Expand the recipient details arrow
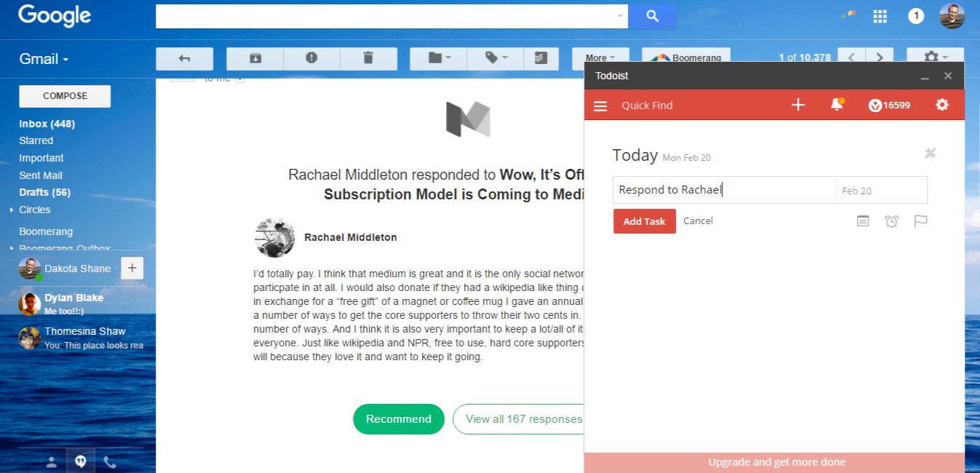The height and width of the screenshot is (473, 980). pyautogui.click(x=239, y=79)
